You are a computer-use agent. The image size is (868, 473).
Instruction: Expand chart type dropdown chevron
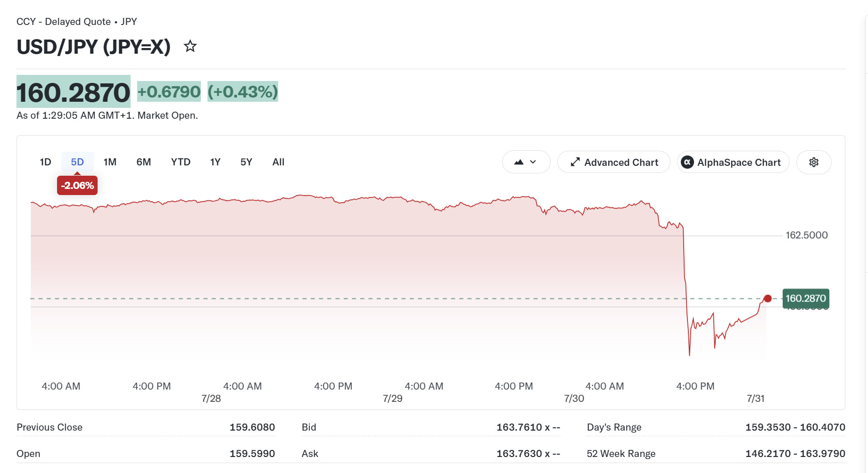pyautogui.click(x=533, y=162)
